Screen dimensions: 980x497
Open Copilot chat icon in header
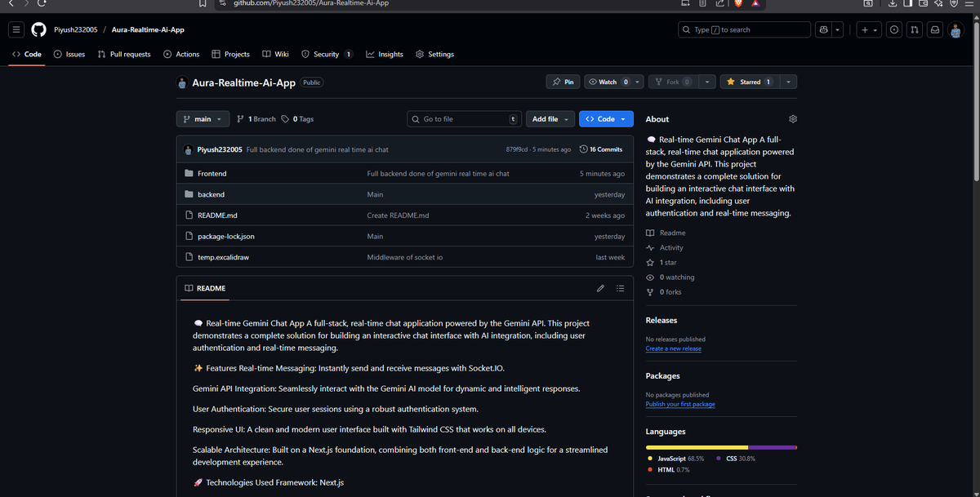point(824,29)
